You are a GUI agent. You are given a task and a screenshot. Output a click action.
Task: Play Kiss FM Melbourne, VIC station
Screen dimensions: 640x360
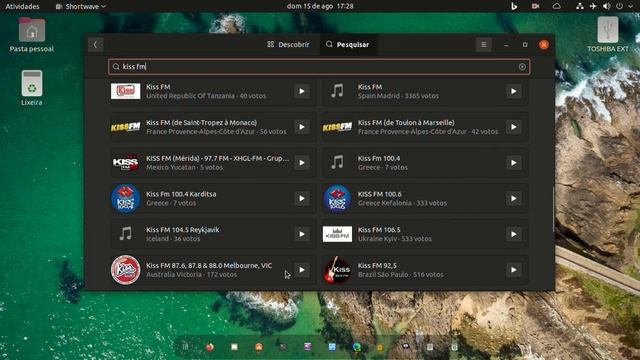tap(302, 270)
